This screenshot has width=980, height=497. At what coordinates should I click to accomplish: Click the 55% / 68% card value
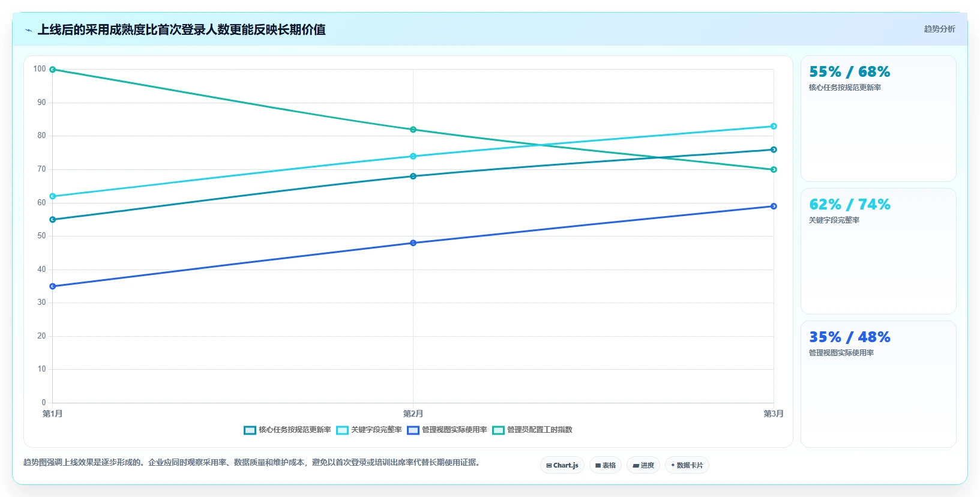point(849,72)
